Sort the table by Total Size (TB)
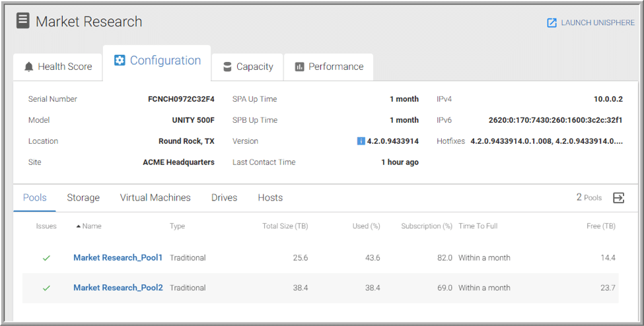Image resolution: width=644 pixels, height=326 pixels. (x=285, y=226)
